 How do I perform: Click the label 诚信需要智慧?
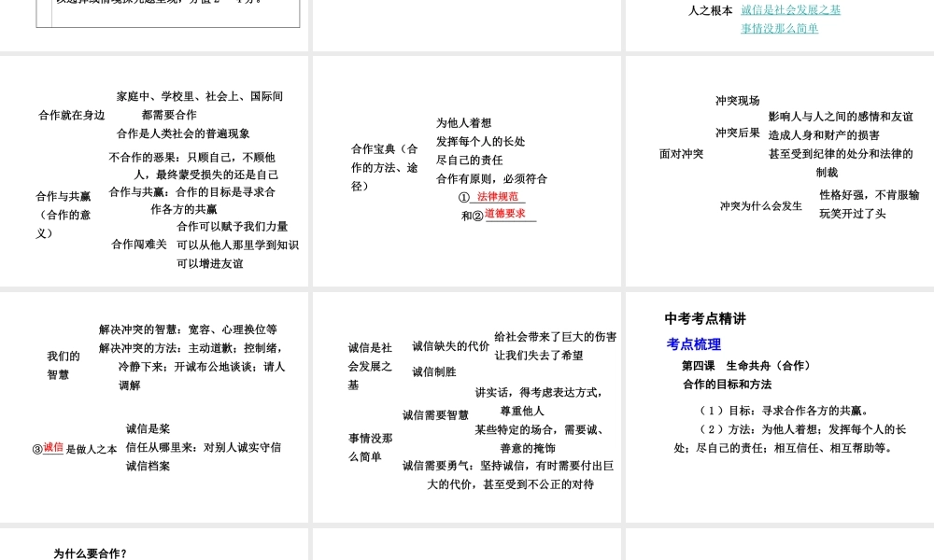pyautogui.click(x=435, y=415)
